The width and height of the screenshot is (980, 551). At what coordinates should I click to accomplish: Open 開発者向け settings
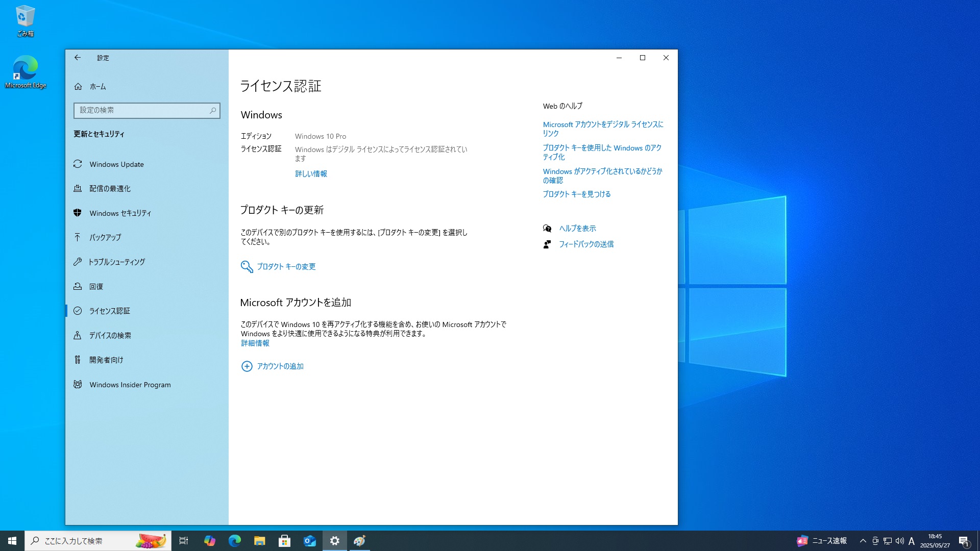pyautogui.click(x=147, y=360)
